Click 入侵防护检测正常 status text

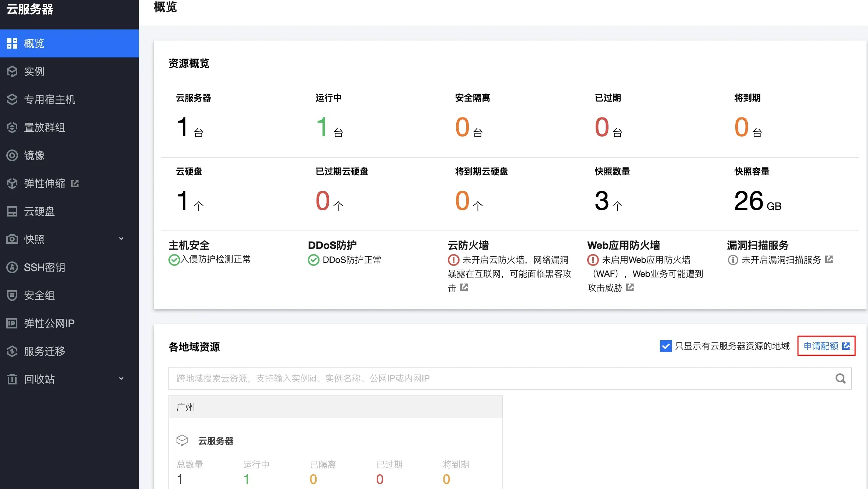[216, 259]
